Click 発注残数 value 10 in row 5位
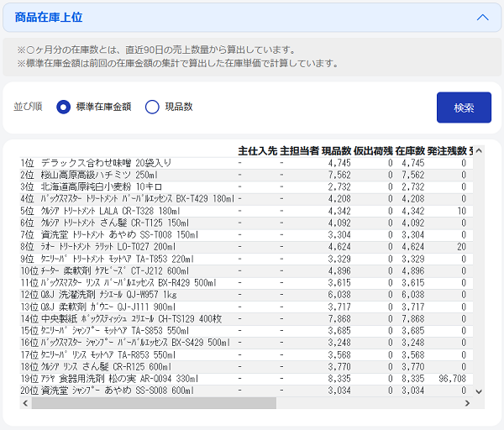 pos(461,211)
